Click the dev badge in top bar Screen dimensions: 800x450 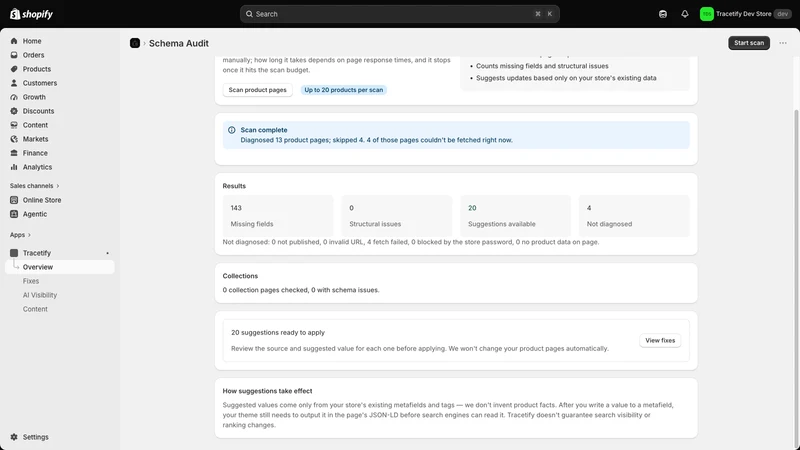(x=783, y=14)
